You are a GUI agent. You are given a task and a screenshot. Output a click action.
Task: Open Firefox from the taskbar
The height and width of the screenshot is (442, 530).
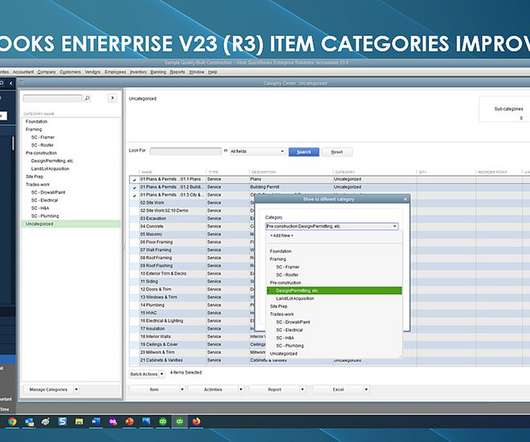pos(196,421)
